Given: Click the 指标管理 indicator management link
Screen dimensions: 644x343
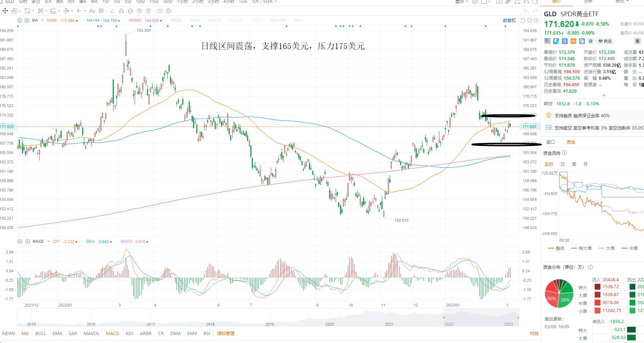Looking at the screenshot, I should 226,333.
